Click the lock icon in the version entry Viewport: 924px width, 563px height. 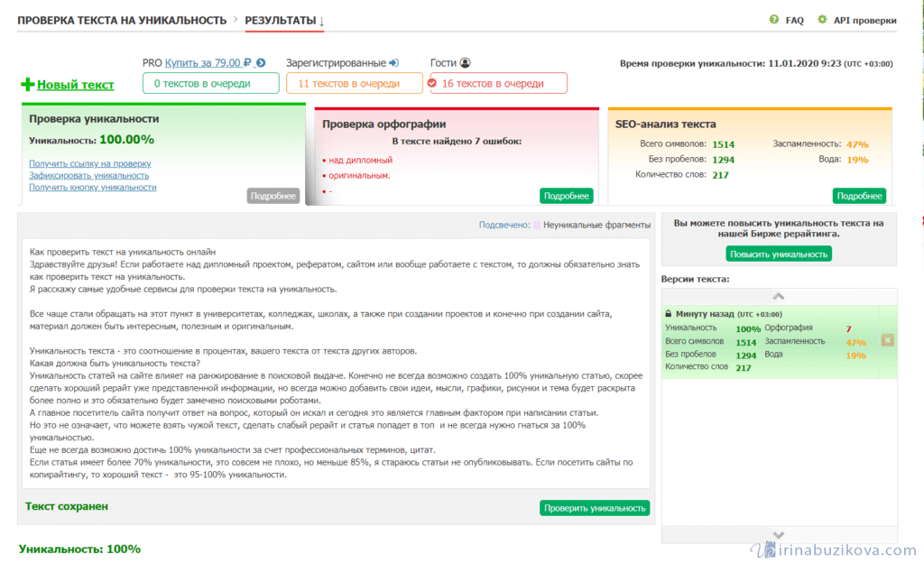tap(668, 314)
